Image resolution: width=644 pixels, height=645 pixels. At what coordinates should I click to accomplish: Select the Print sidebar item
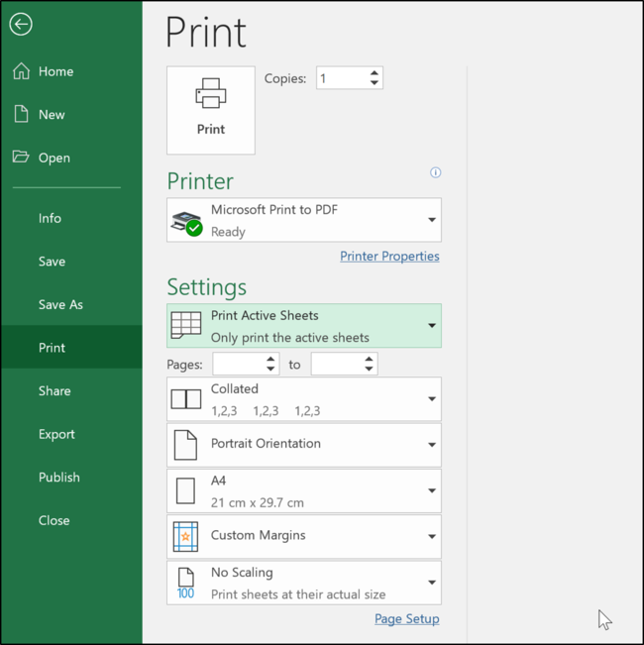tap(71, 348)
